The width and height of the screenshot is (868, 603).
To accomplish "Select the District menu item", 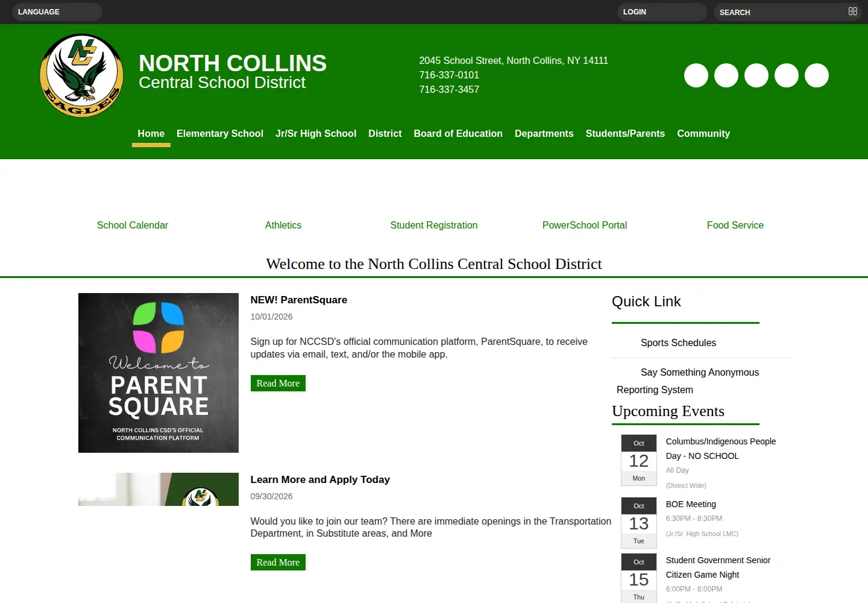I will point(385,134).
